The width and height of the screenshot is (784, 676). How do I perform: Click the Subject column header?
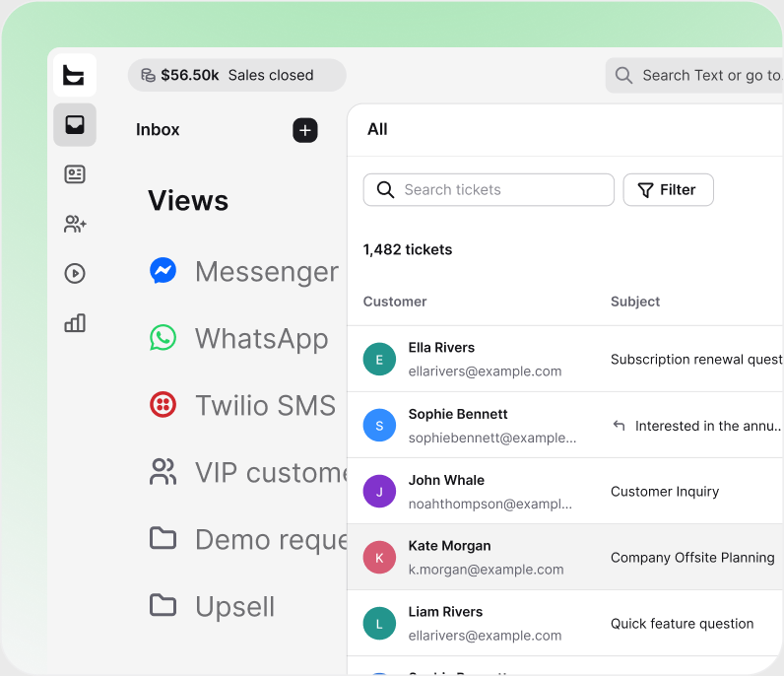[x=635, y=302]
